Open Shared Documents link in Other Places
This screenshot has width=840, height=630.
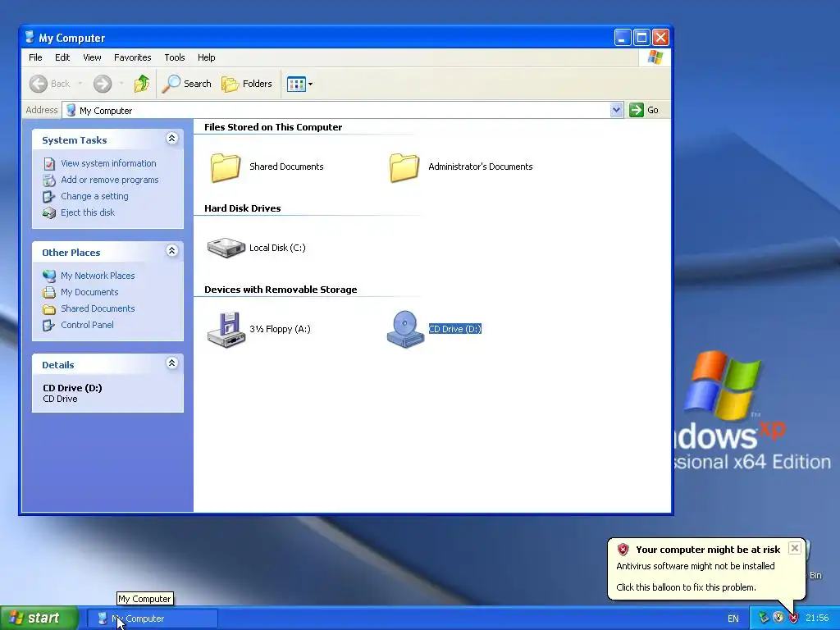(98, 308)
